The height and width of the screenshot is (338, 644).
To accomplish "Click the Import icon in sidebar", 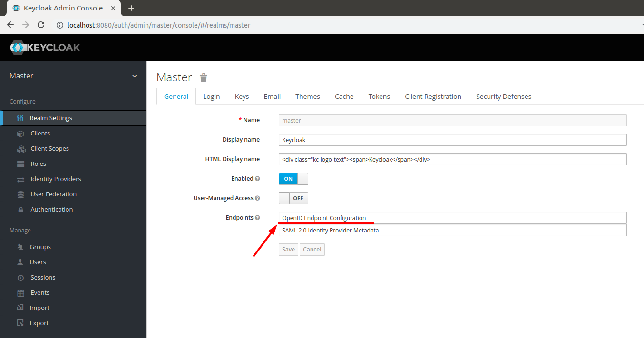I will 20,308.
